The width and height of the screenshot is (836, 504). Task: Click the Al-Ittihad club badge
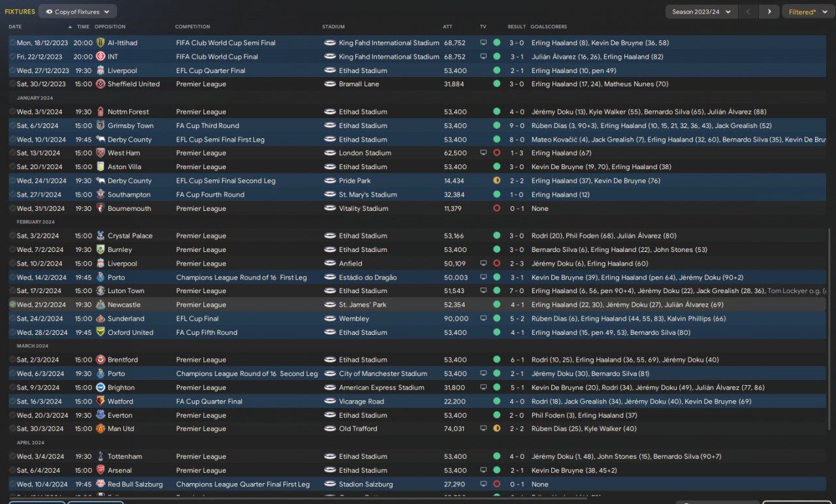(101, 43)
